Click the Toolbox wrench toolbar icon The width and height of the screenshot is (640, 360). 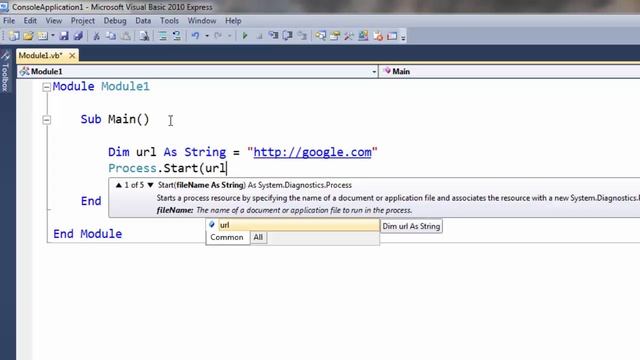pos(349,36)
